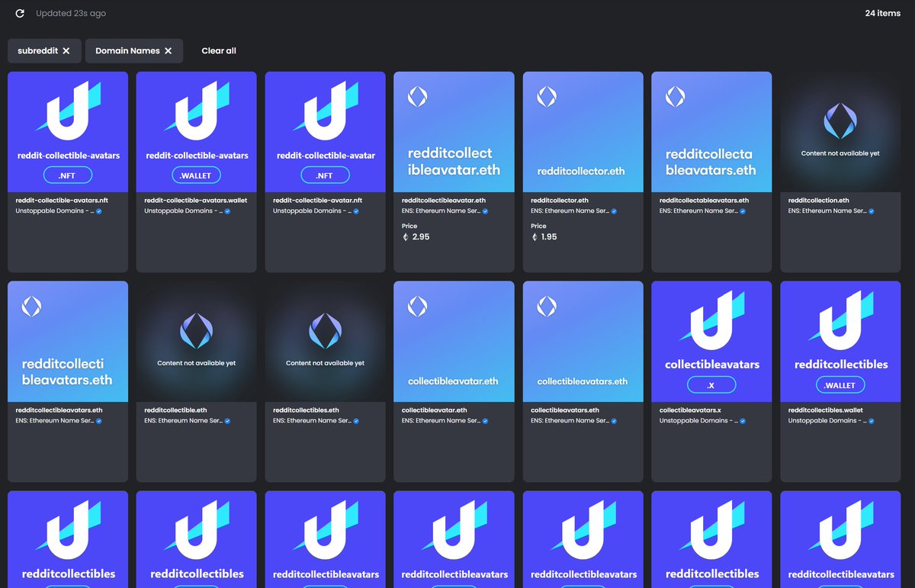The height and width of the screenshot is (588, 915).
Task: Open ENS collection link under redditcollectibleavatar.eth
Action: [441, 211]
